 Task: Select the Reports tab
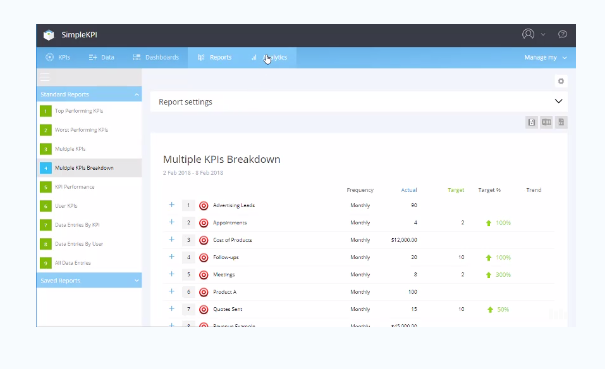click(215, 58)
